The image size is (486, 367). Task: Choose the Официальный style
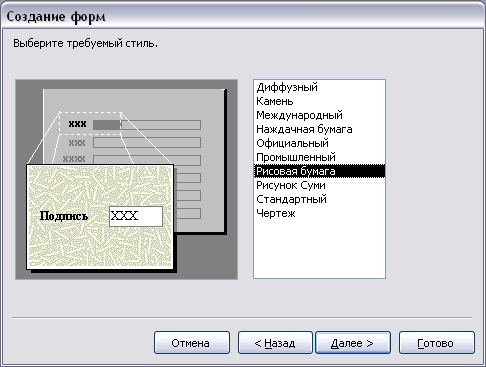click(319, 143)
